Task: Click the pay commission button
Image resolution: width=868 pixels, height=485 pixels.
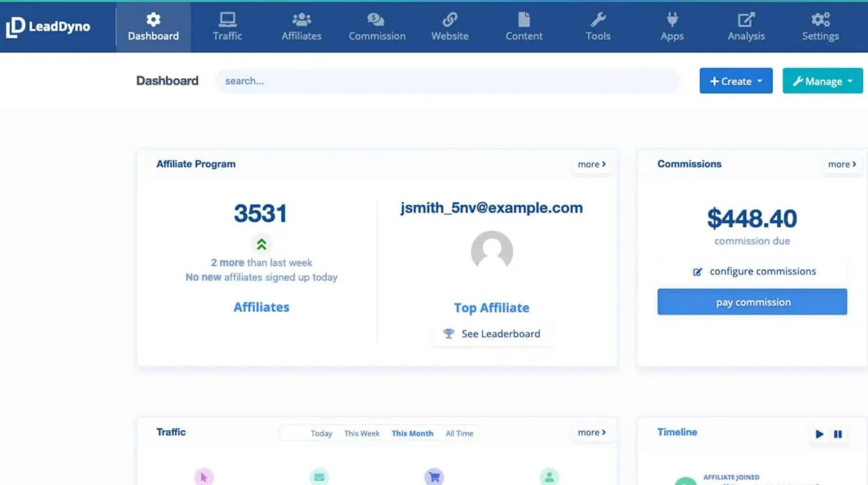Action: tap(753, 302)
